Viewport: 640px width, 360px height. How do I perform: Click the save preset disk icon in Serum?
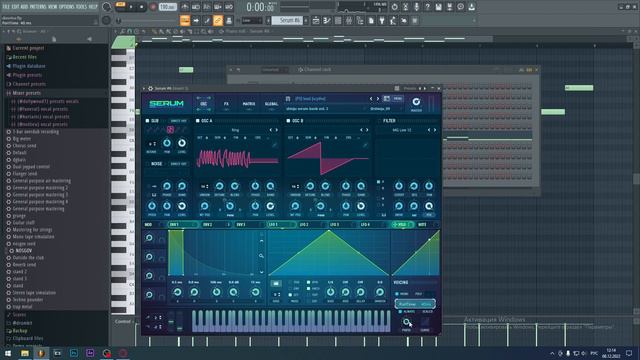pyautogui.click(x=288, y=99)
